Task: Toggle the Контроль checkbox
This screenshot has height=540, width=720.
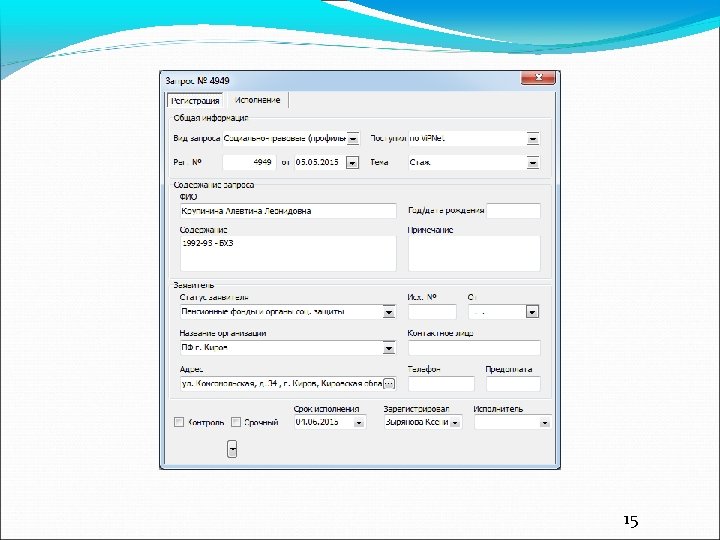Action: point(179,422)
